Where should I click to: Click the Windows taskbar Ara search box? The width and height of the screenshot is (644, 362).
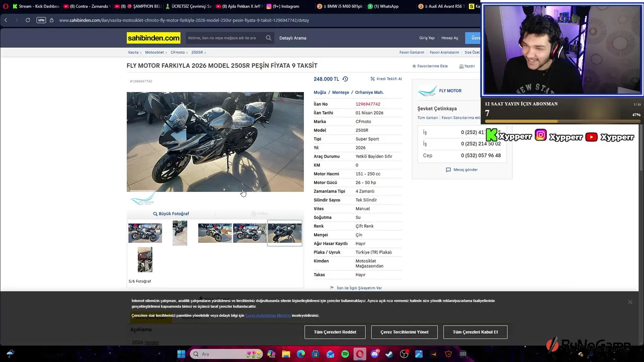pos(226,354)
